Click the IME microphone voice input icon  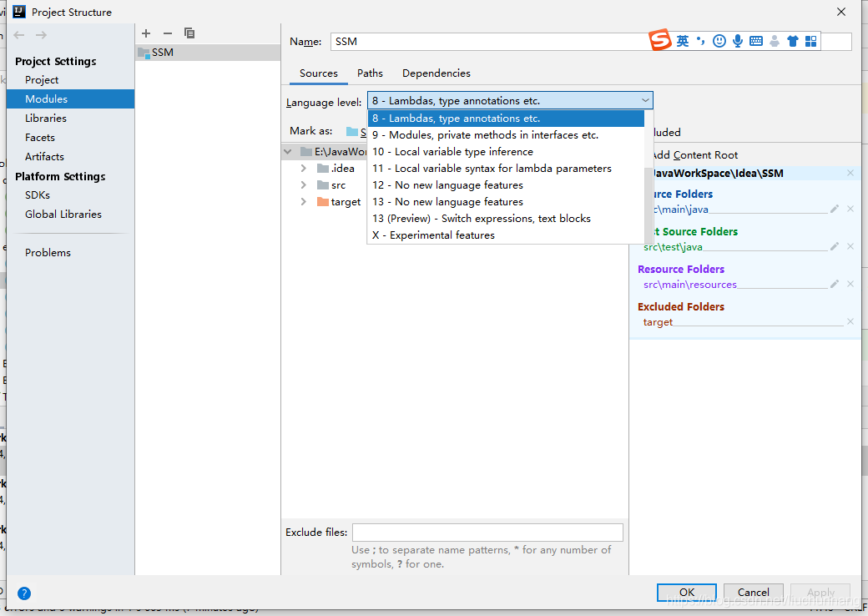(x=737, y=41)
